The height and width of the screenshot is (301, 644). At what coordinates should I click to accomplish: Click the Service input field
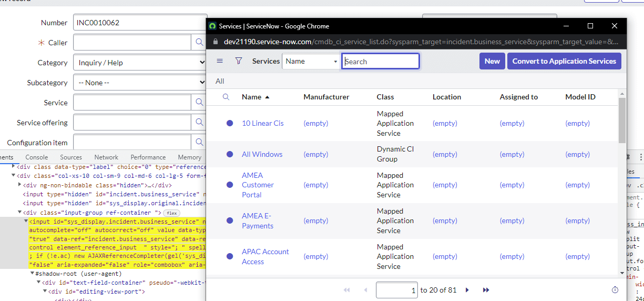(132, 103)
